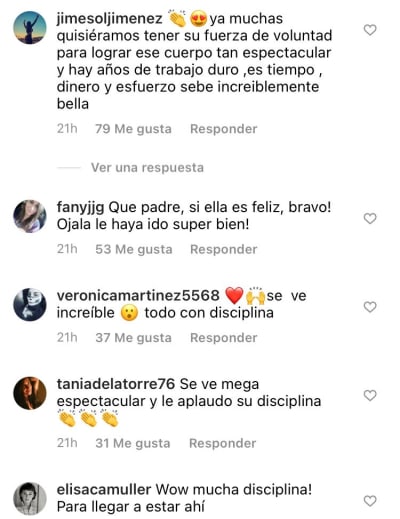This screenshot has height=519, width=400.
Task: Click Responder under fanyjjg's comment
Action: [224, 249]
